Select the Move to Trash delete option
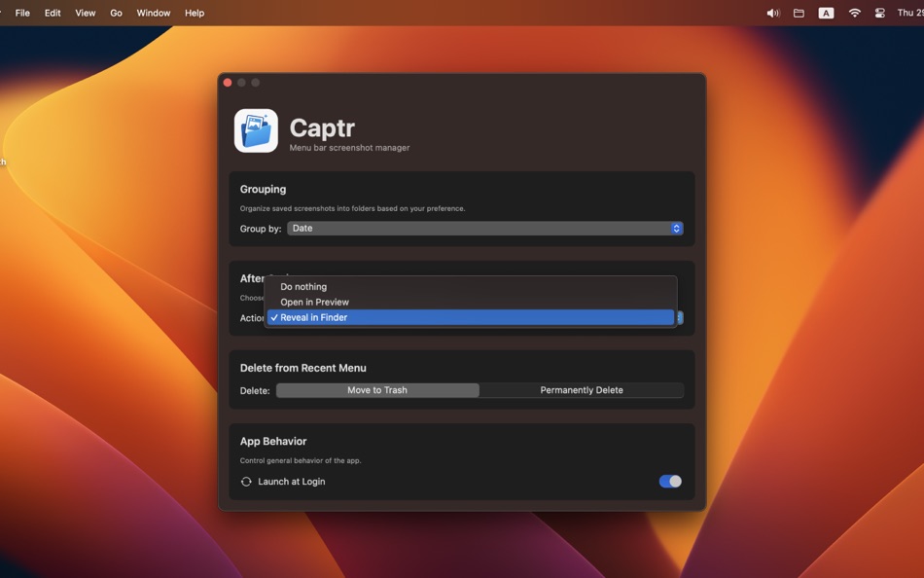The height and width of the screenshot is (578, 924). coord(377,389)
